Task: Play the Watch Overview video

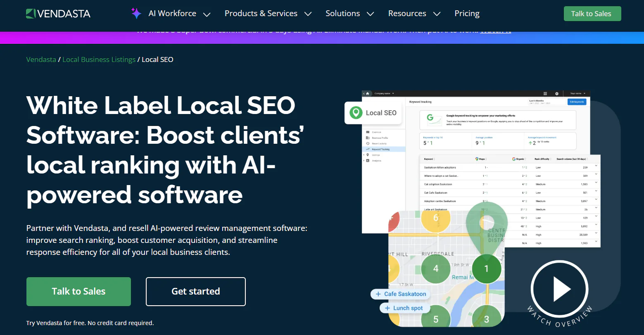Action: tap(559, 289)
